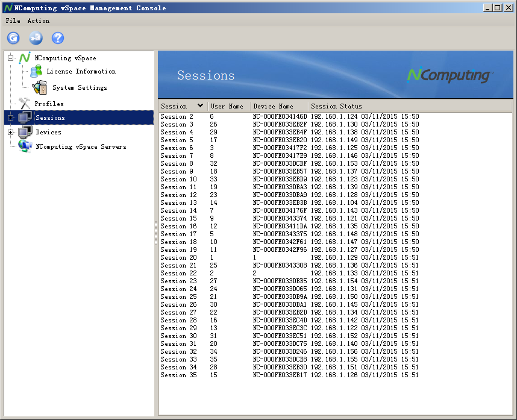This screenshot has width=517, height=420.
Task: Collapse the NComputing vSpace tree node
Action: click(11, 58)
